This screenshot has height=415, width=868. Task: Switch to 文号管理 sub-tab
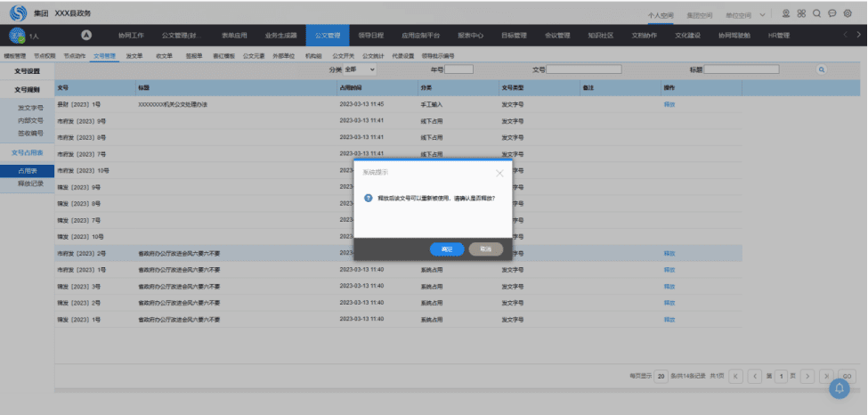(x=105, y=56)
